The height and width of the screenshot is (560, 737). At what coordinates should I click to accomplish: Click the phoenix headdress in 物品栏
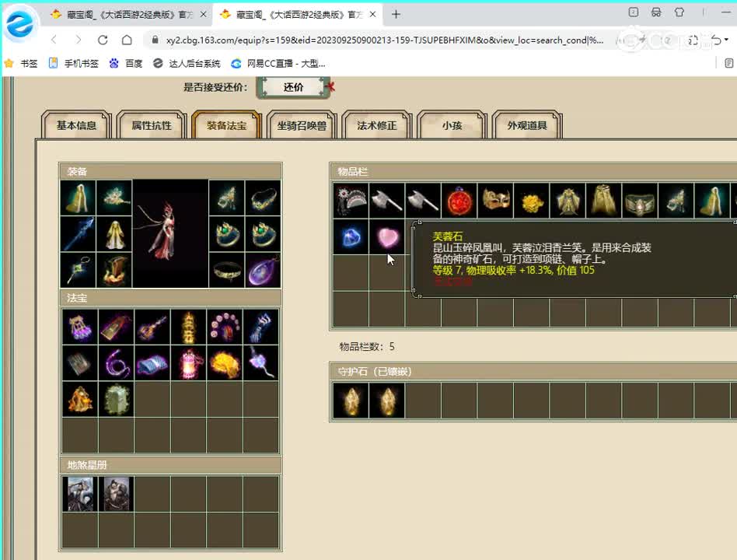point(351,201)
